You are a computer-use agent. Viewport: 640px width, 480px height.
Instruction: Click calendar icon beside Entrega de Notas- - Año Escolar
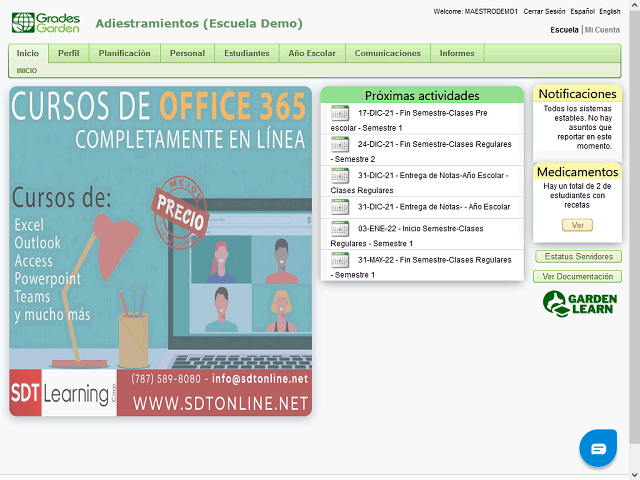(340, 207)
